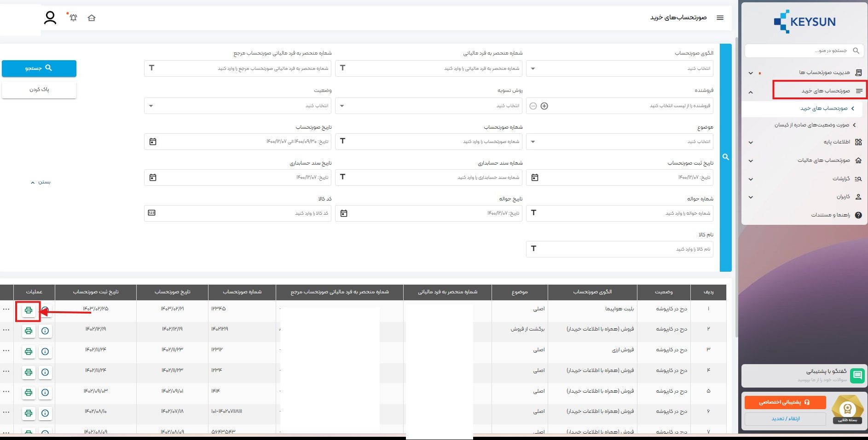868x440 pixels.
Task: Click the شماره حواله input field
Action: (619, 213)
